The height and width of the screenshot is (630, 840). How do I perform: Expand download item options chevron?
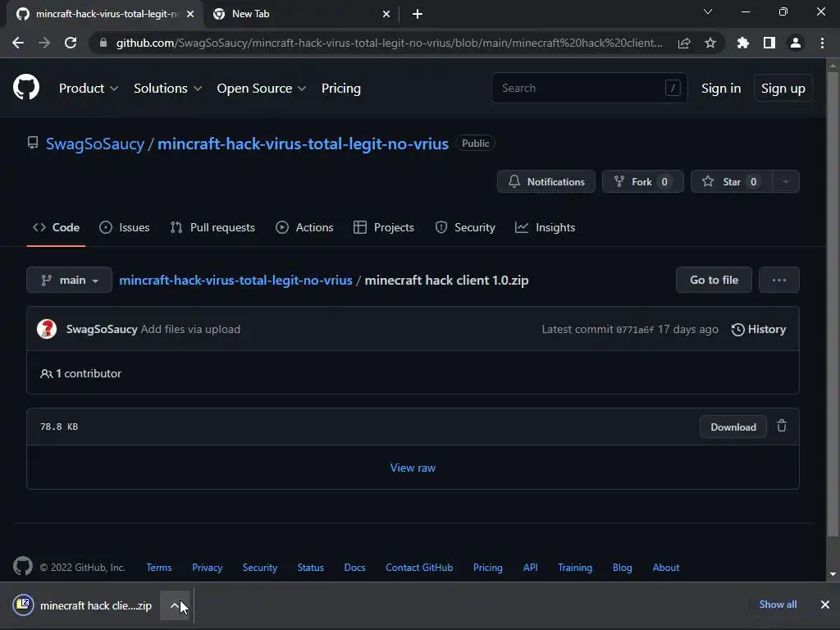point(175,605)
